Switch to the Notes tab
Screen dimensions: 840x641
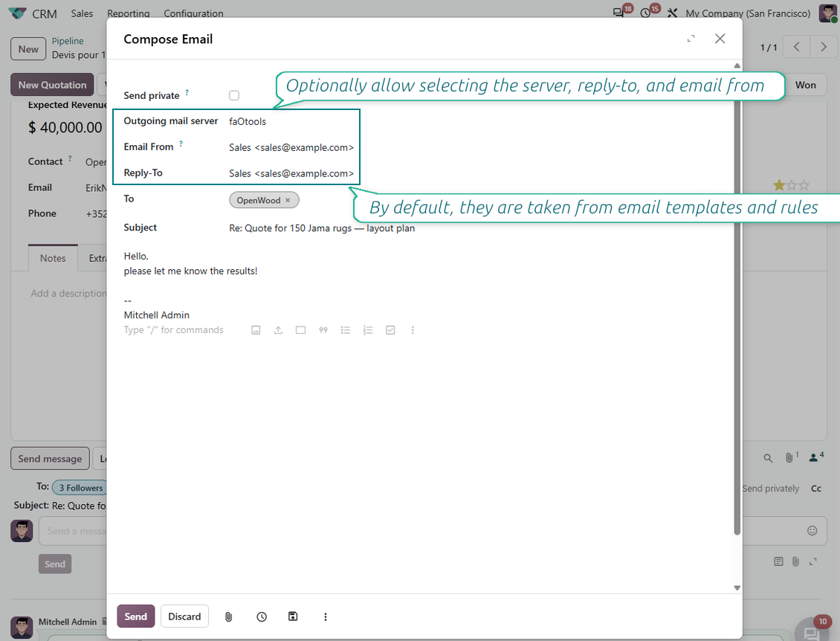[53, 258]
